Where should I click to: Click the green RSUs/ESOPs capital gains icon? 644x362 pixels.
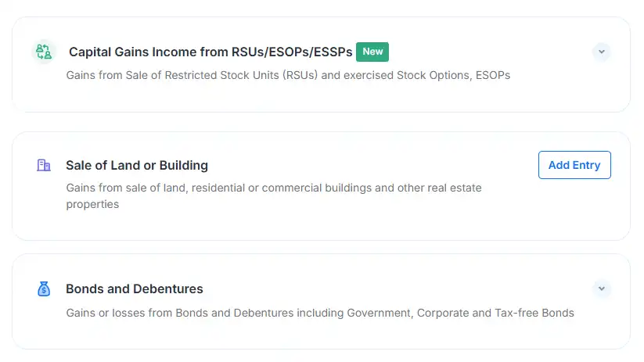[44, 52]
